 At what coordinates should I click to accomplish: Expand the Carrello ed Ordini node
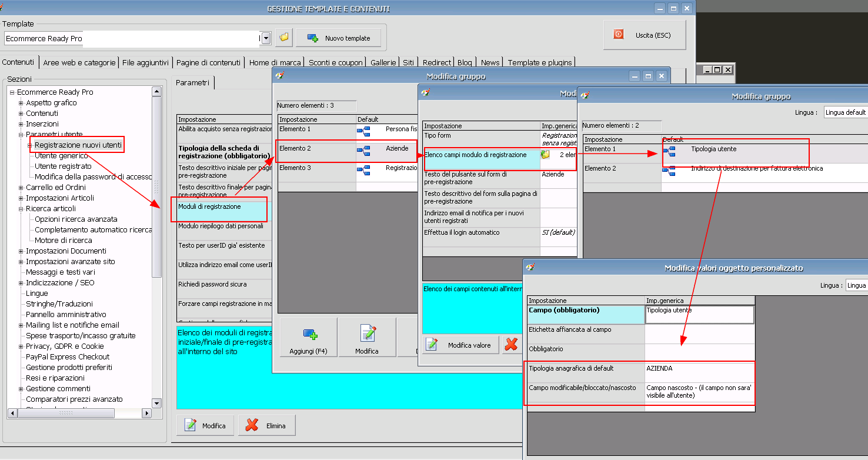pyautogui.click(x=21, y=188)
